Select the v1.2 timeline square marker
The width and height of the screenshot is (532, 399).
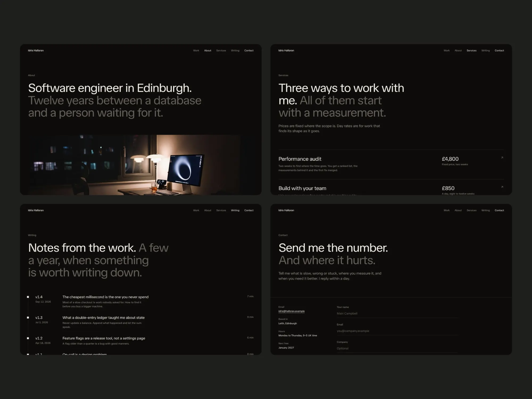coord(28,338)
